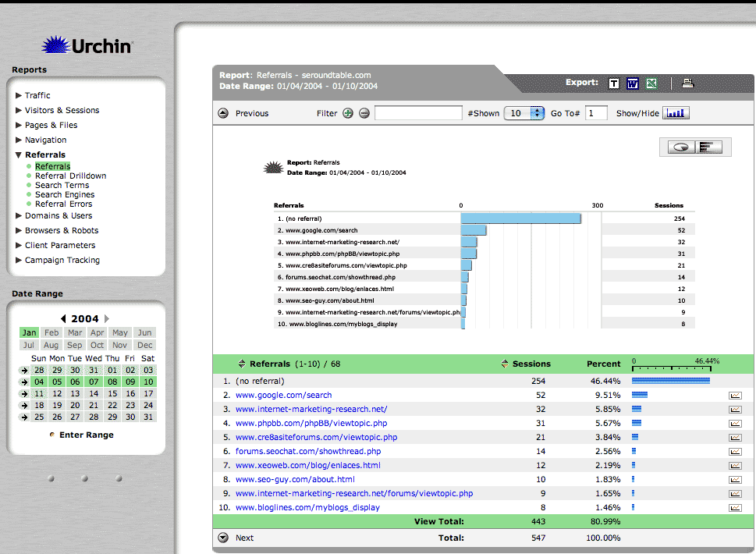Viewport: 756px width, 554px height.
Task: Go to next year in calendar
Action: pos(107,318)
